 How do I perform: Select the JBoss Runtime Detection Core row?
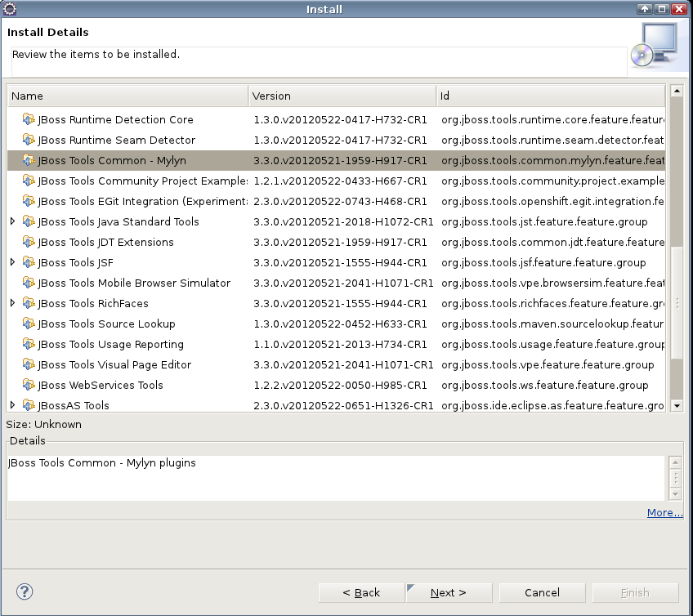click(337, 119)
